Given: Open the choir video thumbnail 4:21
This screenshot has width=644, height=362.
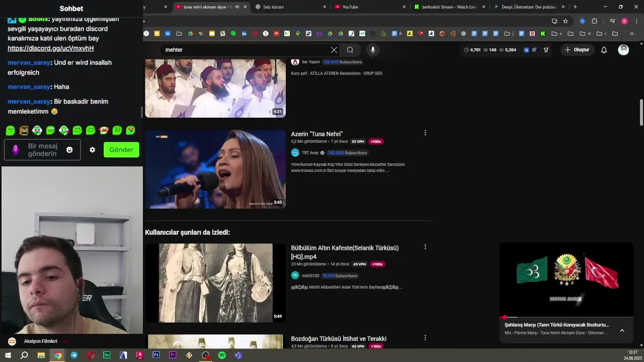Looking at the screenshot, I should pyautogui.click(x=215, y=88).
